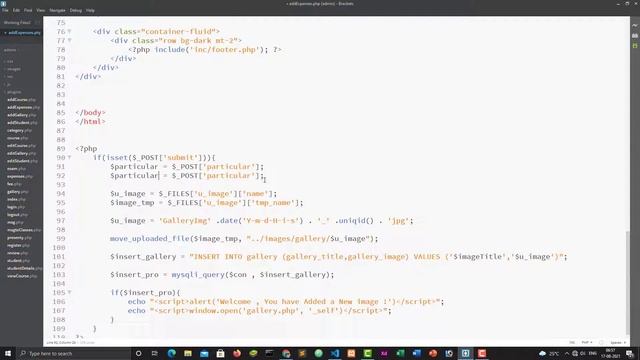
Task: Open File Explorer from taskbar
Action: [188, 353]
